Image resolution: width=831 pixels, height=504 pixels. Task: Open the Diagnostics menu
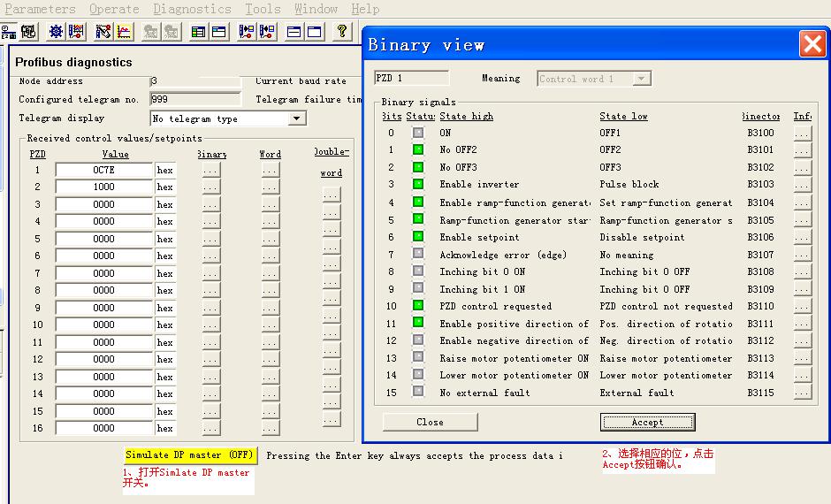pyautogui.click(x=192, y=9)
